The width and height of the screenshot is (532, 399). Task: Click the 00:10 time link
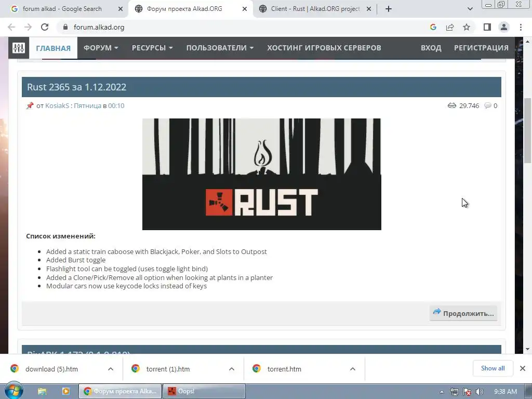(x=116, y=105)
